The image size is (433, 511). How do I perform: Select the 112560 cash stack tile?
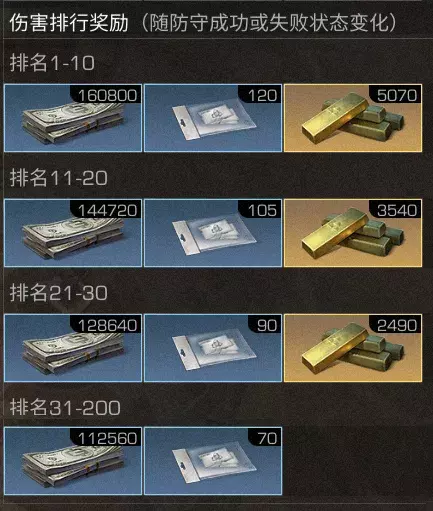73,461
